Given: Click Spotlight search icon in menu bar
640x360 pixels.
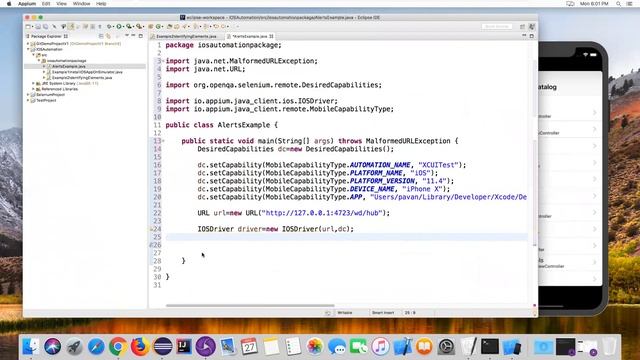Looking at the screenshot, I should point(618,4).
